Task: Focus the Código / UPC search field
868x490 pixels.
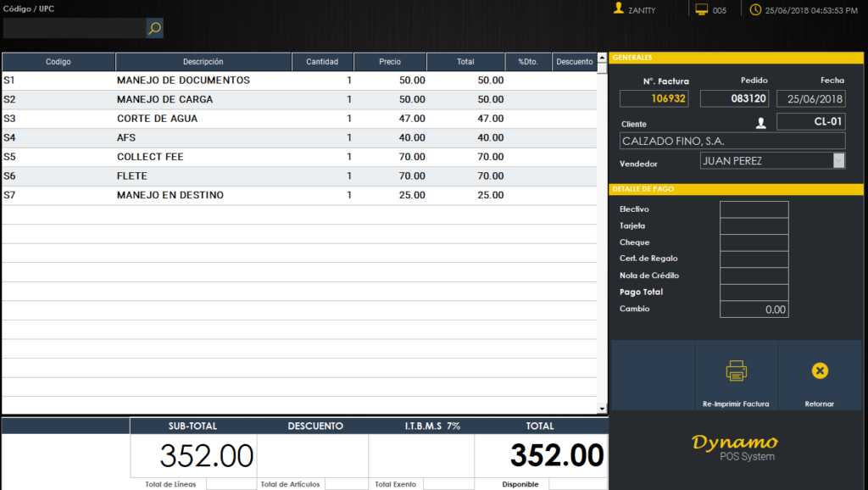Action: [74, 28]
